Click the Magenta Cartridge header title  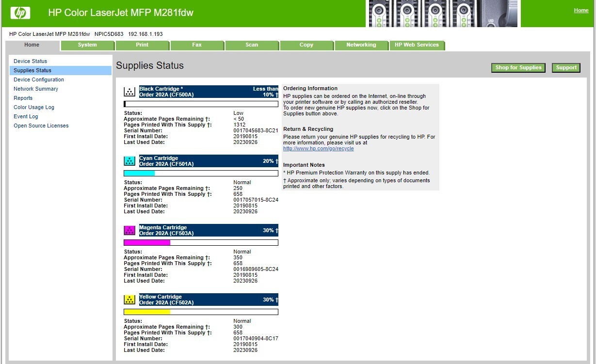(x=163, y=228)
